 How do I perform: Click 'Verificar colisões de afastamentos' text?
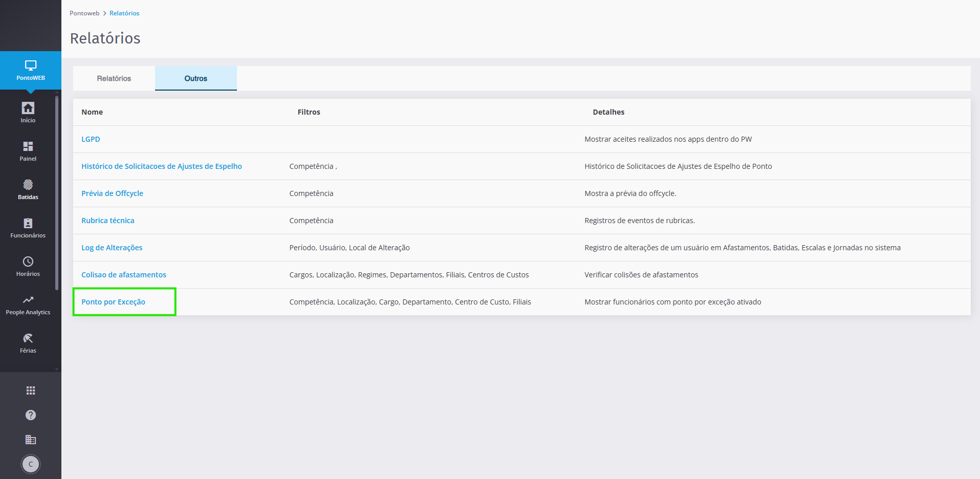coord(641,275)
